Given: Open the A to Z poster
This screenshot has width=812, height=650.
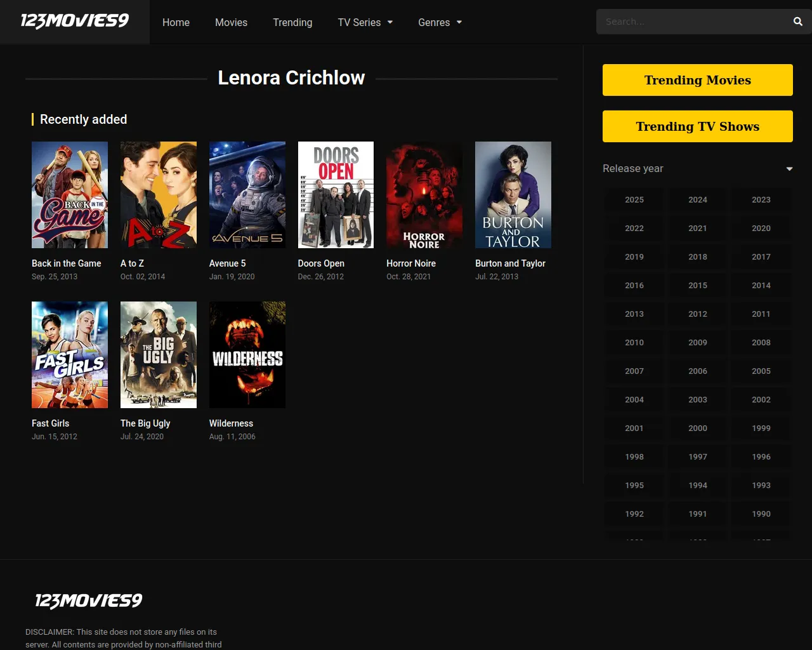Looking at the screenshot, I should (x=159, y=195).
